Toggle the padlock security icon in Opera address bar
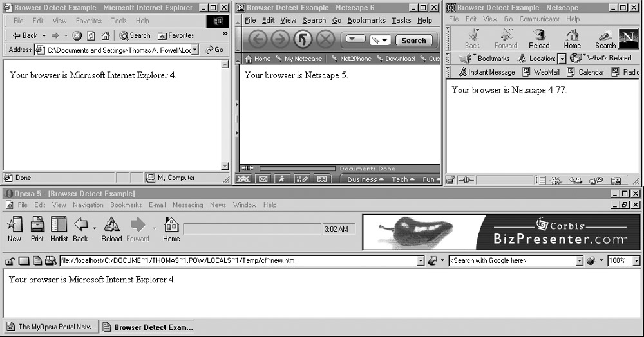 point(10,261)
